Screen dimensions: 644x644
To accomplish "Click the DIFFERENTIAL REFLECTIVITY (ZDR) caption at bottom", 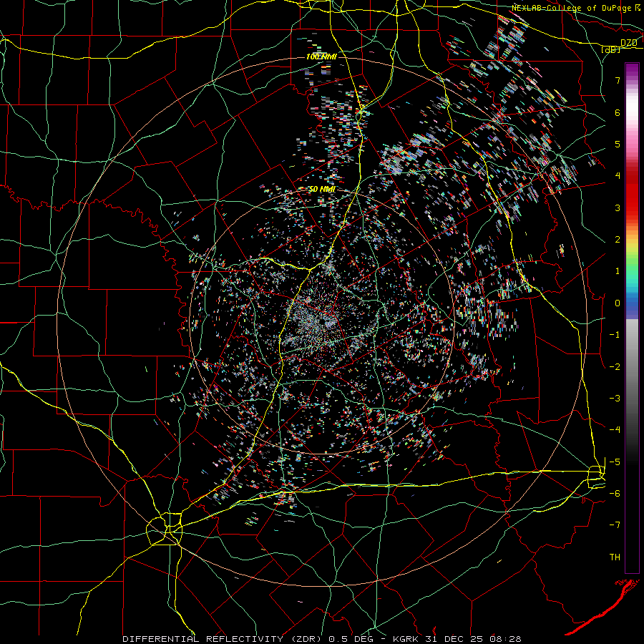I will tap(322, 639).
